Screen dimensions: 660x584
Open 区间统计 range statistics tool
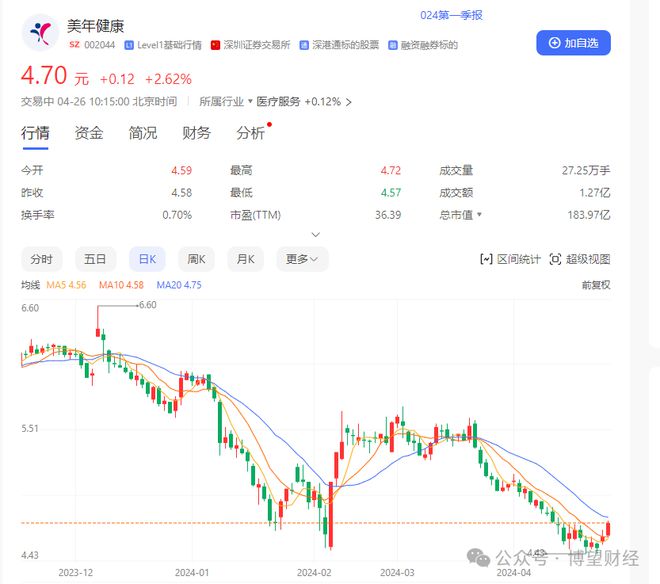click(x=510, y=259)
